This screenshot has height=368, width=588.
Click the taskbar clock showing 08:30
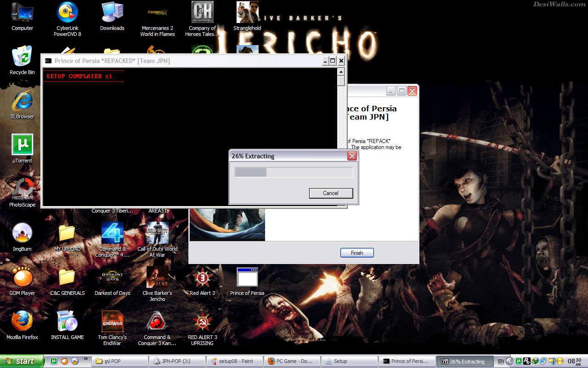point(575,361)
